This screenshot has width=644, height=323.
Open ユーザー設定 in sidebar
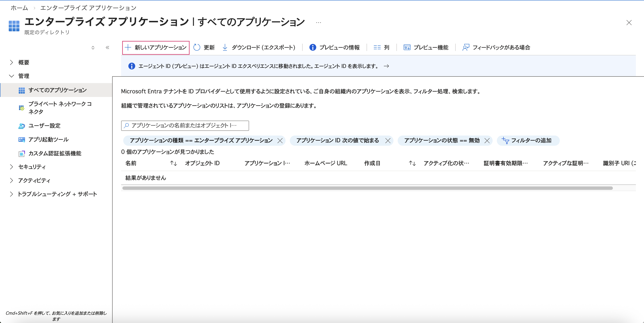click(x=44, y=126)
